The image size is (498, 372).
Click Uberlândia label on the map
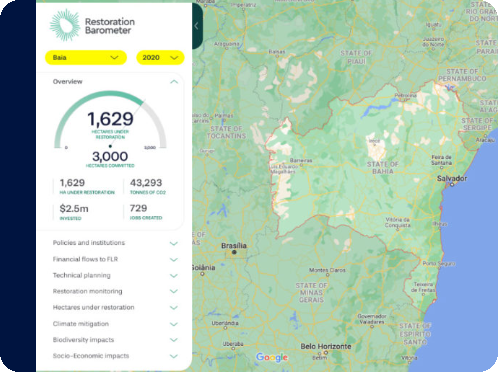(225, 323)
